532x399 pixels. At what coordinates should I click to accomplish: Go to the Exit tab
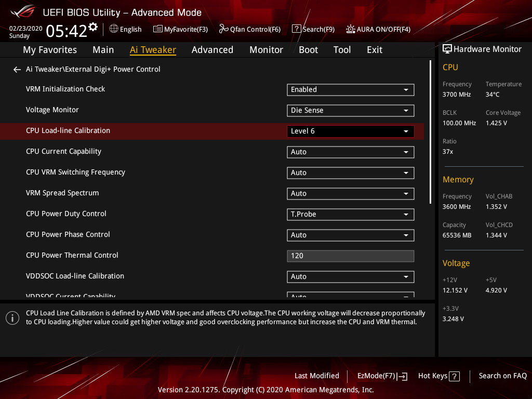click(x=375, y=50)
